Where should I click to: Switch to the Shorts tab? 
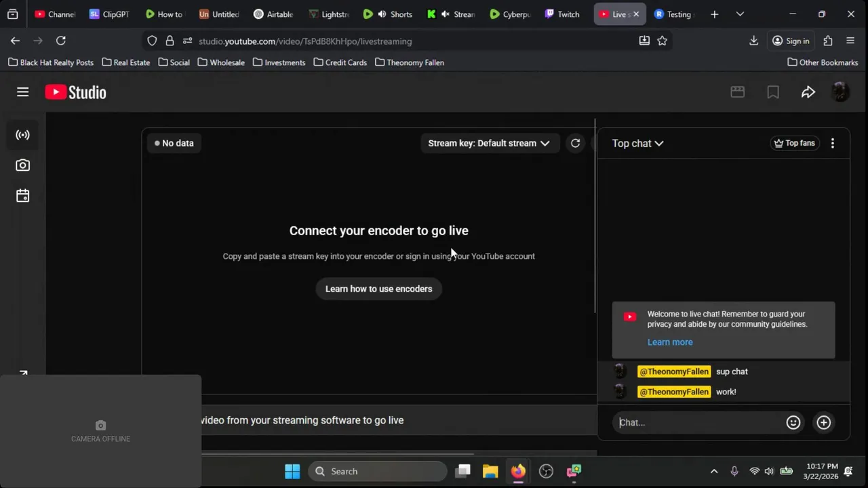[388, 14]
